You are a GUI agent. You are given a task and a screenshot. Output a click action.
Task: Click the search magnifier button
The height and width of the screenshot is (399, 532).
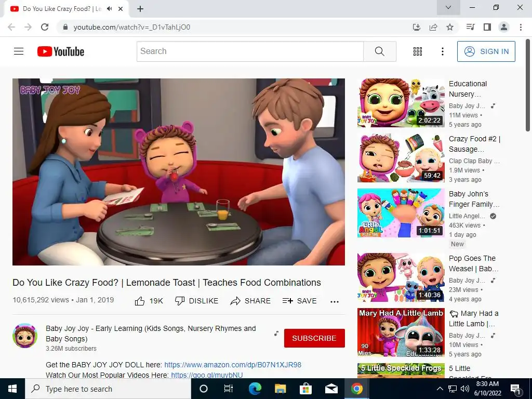(380, 51)
